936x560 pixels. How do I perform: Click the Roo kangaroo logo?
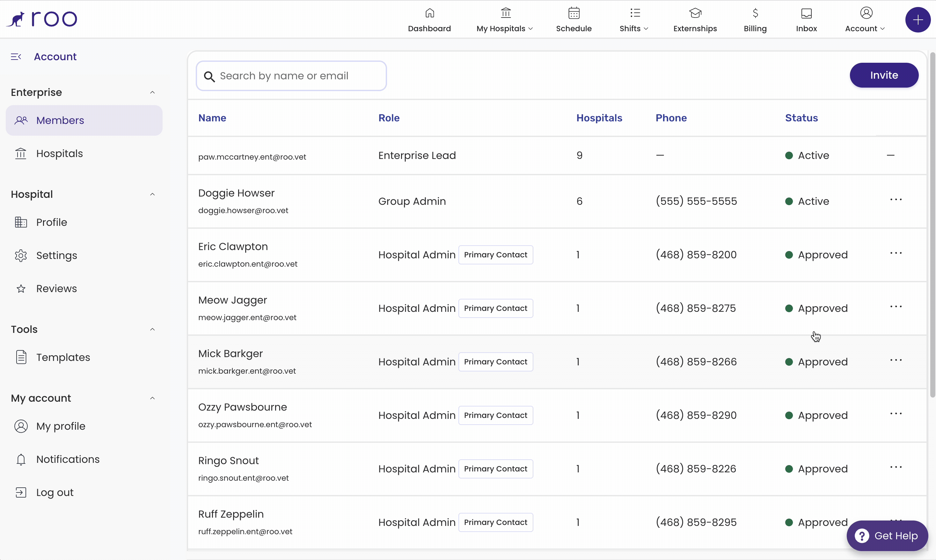(x=41, y=19)
